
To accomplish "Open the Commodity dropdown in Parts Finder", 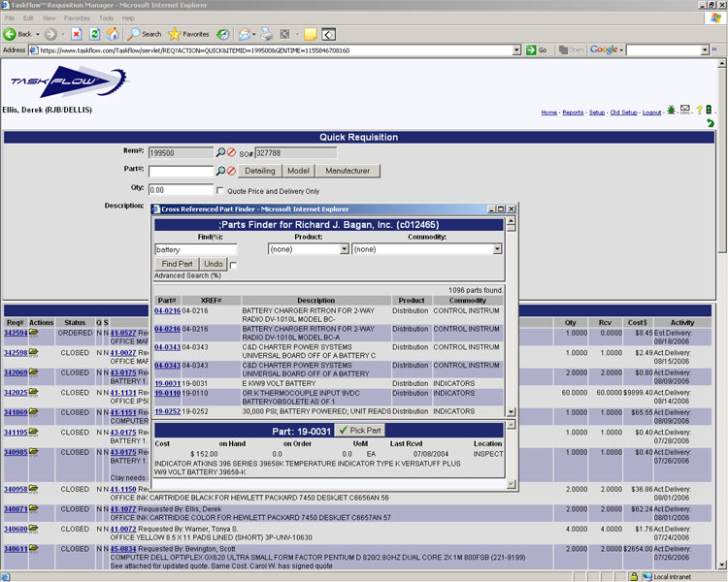I will pyautogui.click(x=497, y=249).
